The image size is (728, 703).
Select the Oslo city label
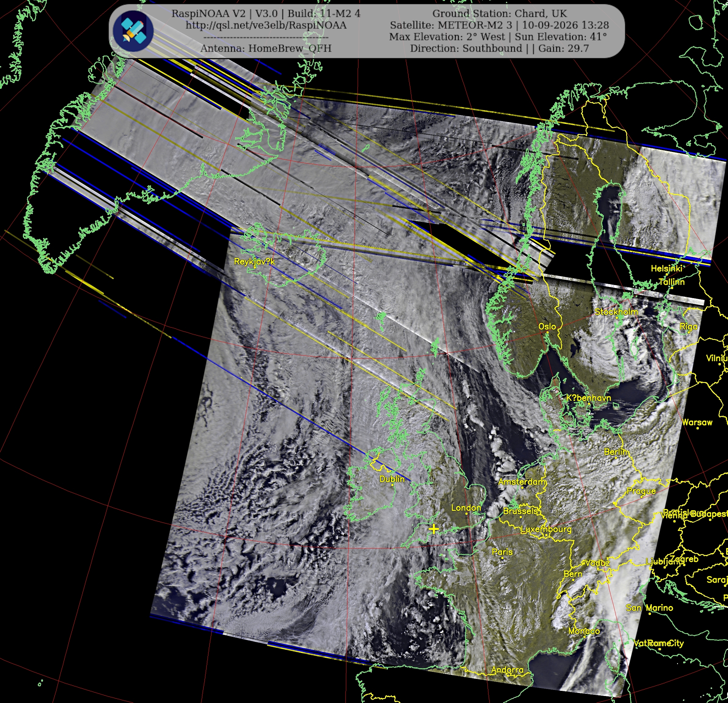coord(547,326)
